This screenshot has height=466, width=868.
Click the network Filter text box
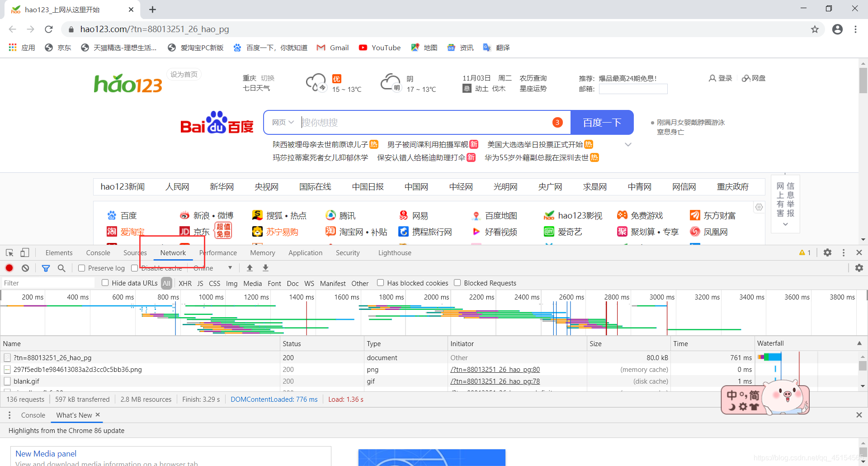pyautogui.click(x=48, y=283)
